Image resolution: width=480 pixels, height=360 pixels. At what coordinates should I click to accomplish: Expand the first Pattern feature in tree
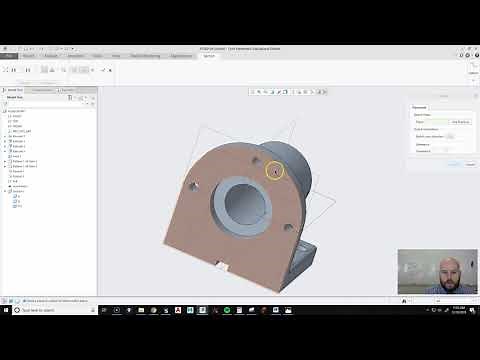[x=5, y=161]
